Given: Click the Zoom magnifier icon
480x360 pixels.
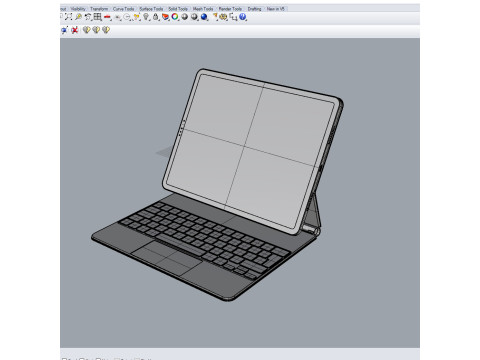Looking at the screenshot, I should click(x=78, y=17).
